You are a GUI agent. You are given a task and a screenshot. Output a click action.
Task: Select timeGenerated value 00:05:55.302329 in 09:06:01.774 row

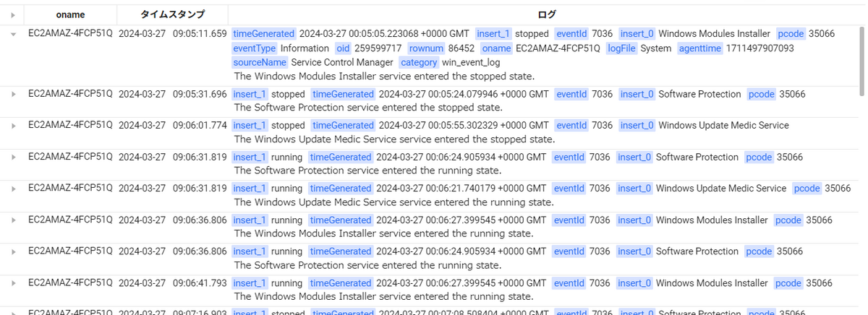point(463,125)
